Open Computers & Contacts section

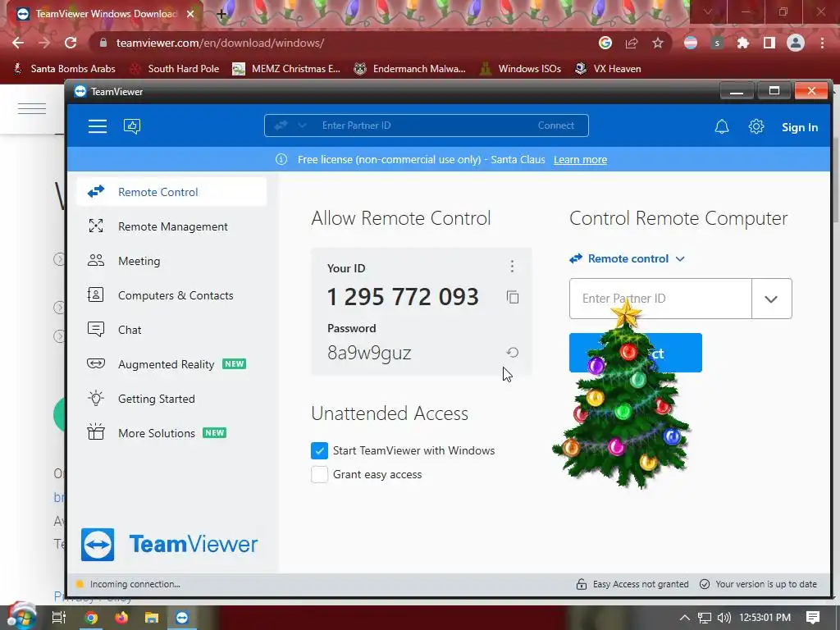tap(171, 295)
